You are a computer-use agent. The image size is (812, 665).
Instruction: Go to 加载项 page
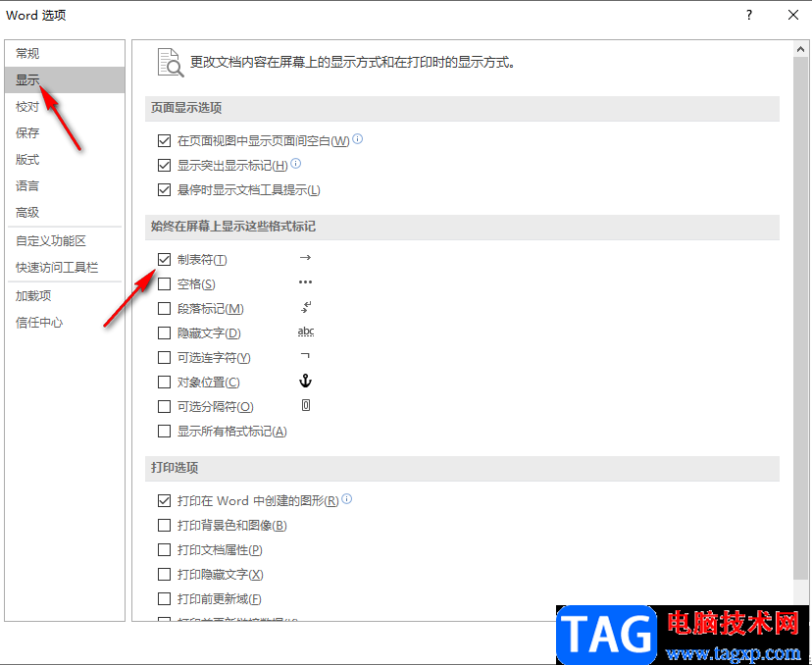pyautogui.click(x=64, y=296)
